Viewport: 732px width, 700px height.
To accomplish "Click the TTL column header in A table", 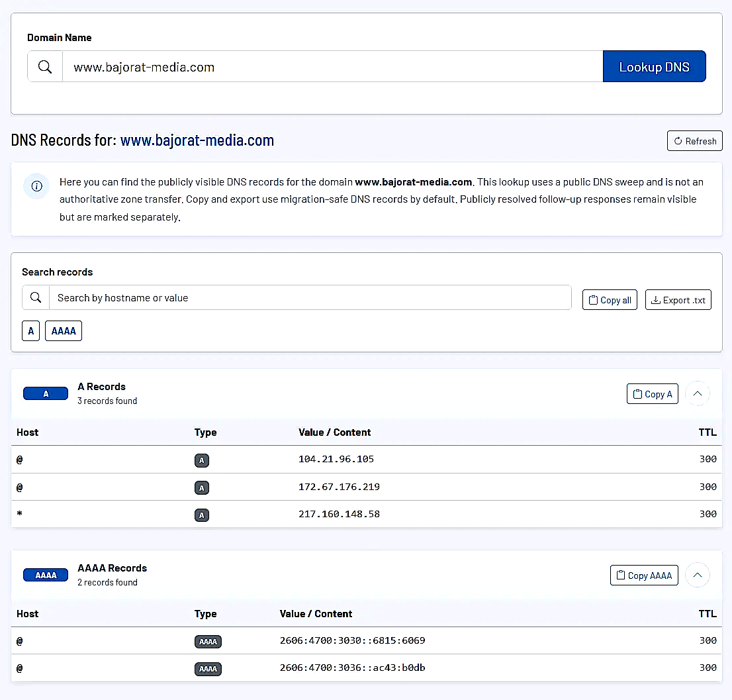I will [x=708, y=432].
